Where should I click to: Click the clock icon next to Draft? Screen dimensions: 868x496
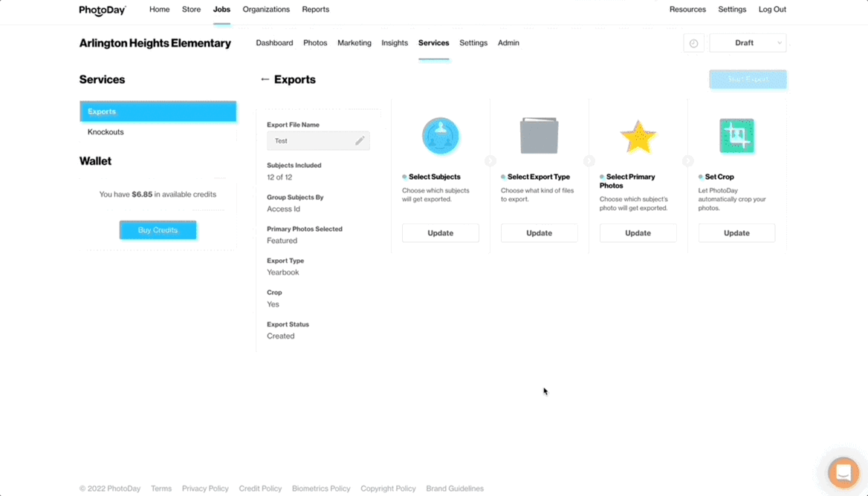[693, 43]
